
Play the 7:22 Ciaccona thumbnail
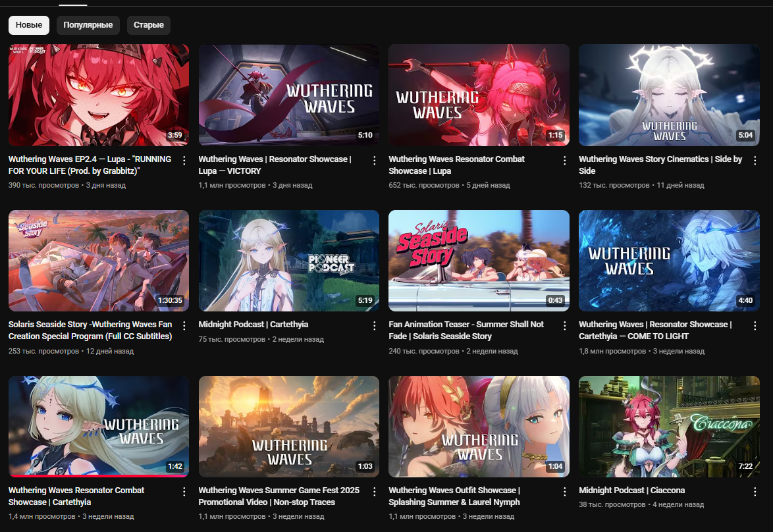pos(669,427)
